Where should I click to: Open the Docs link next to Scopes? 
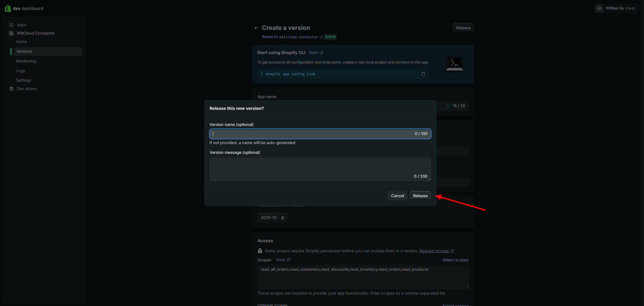(283, 260)
